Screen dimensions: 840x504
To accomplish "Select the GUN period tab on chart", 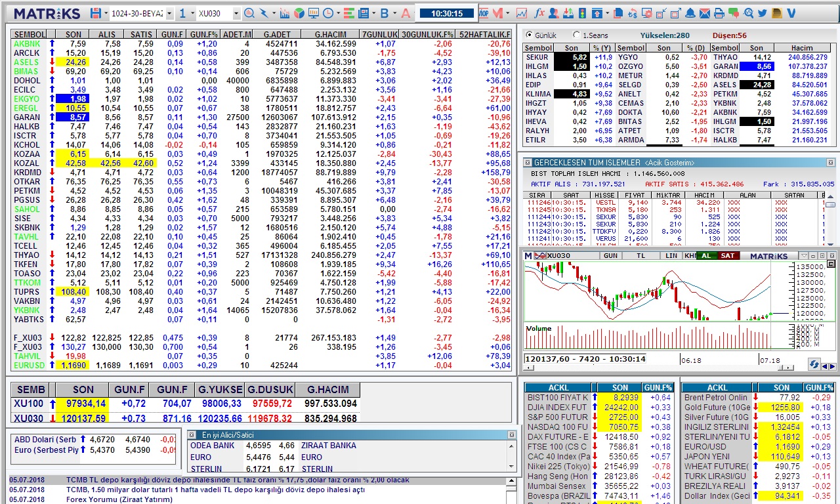I will coord(610,255).
